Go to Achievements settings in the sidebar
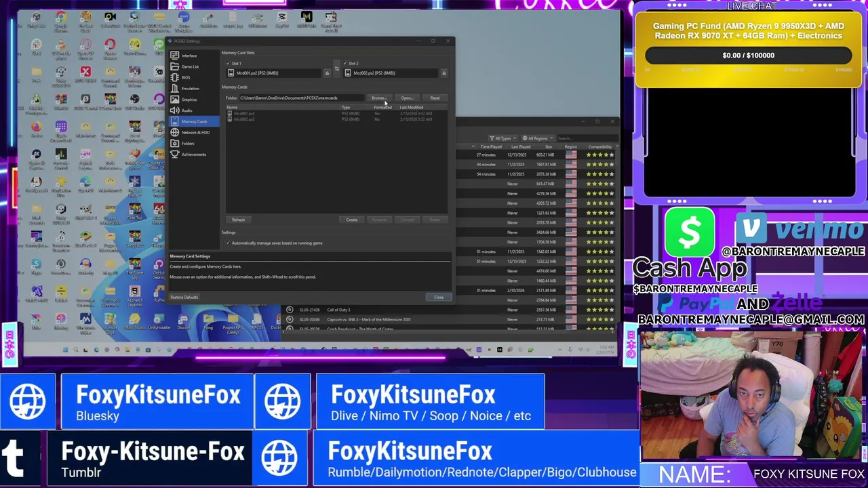This screenshot has width=868, height=488. [x=194, y=154]
